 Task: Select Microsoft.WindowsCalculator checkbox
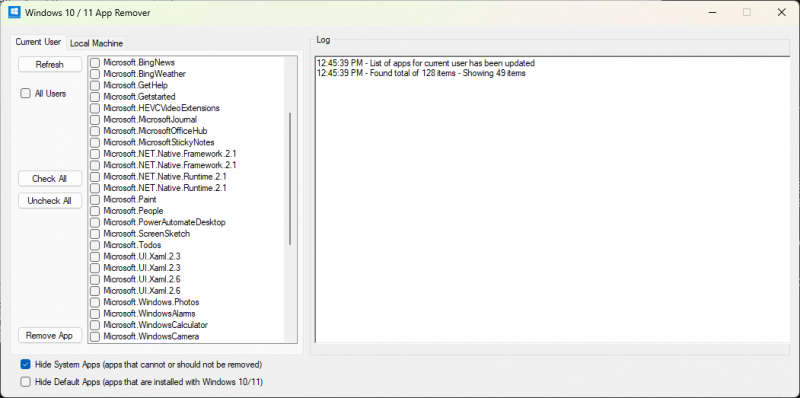click(95, 325)
